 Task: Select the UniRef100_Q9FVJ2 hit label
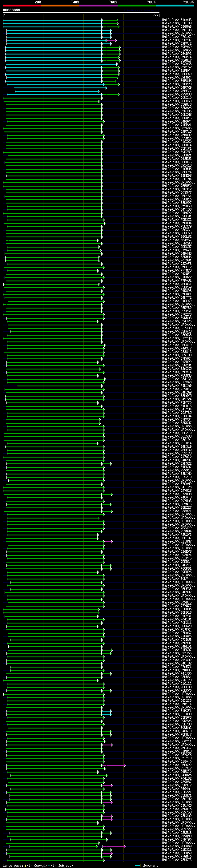[x=177, y=43]
